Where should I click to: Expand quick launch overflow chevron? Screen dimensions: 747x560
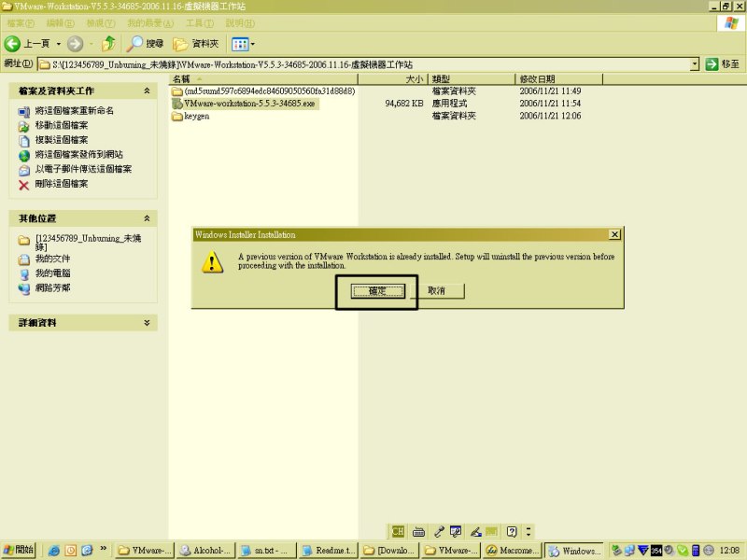(x=103, y=549)
